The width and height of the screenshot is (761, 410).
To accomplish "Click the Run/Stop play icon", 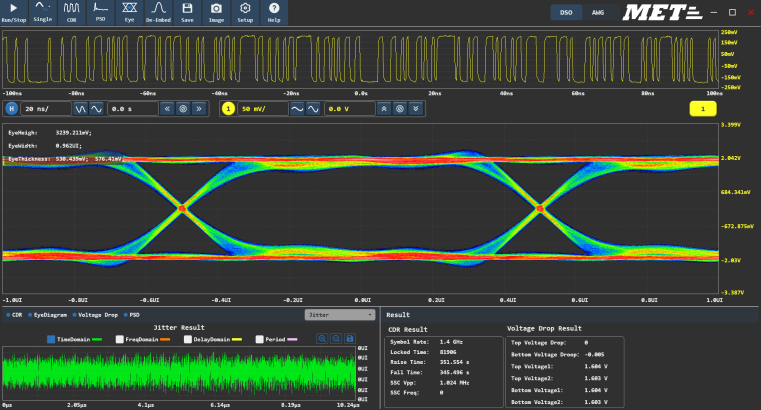I will click(14, 8).
